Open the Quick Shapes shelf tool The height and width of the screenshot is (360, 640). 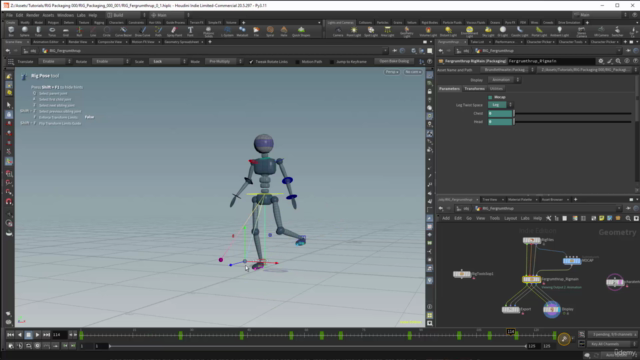(x=301, y=31)
